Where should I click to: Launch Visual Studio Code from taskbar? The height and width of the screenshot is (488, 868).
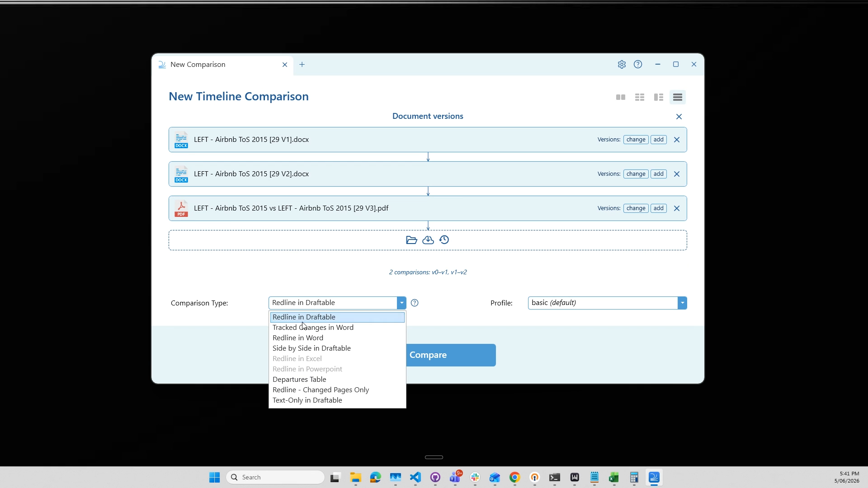pyautogui.click(x=415, y=478)
